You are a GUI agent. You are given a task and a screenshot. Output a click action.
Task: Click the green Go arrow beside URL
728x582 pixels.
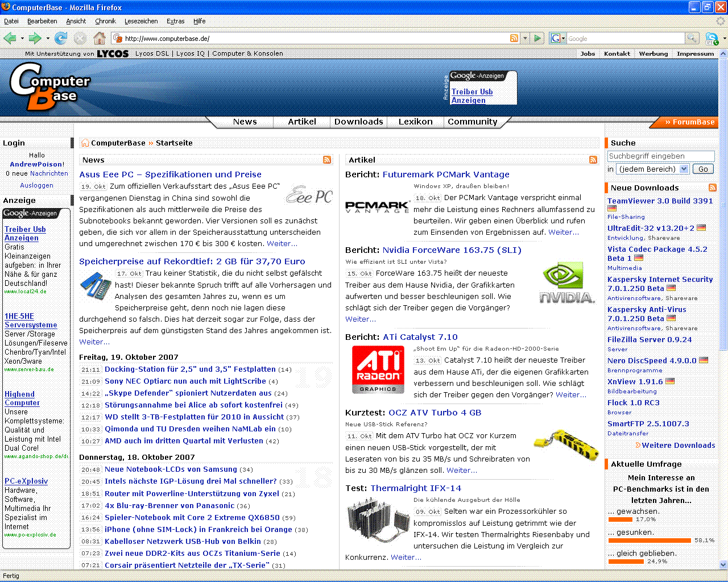click(538, 38)
